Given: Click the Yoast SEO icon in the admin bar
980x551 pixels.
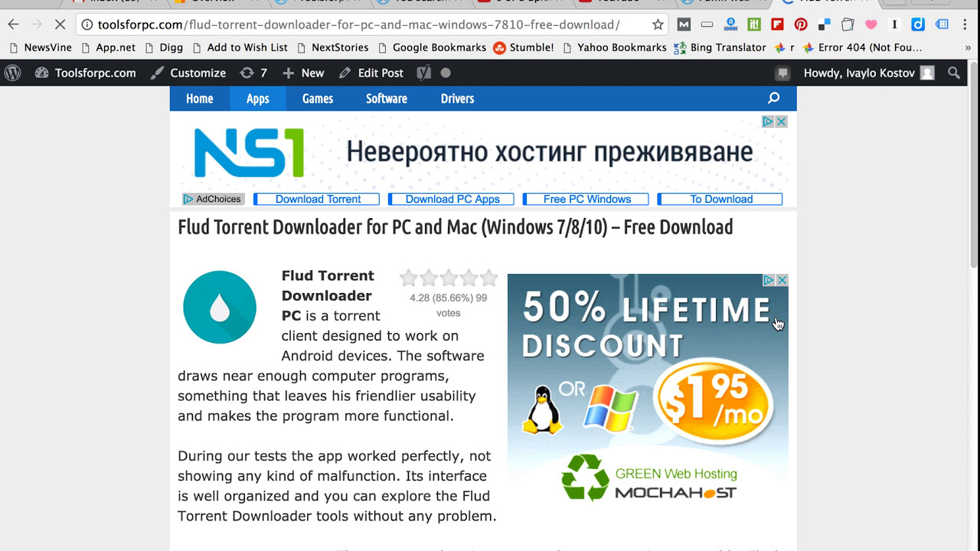Looking at the screenshot, I should tap(423, 73).
